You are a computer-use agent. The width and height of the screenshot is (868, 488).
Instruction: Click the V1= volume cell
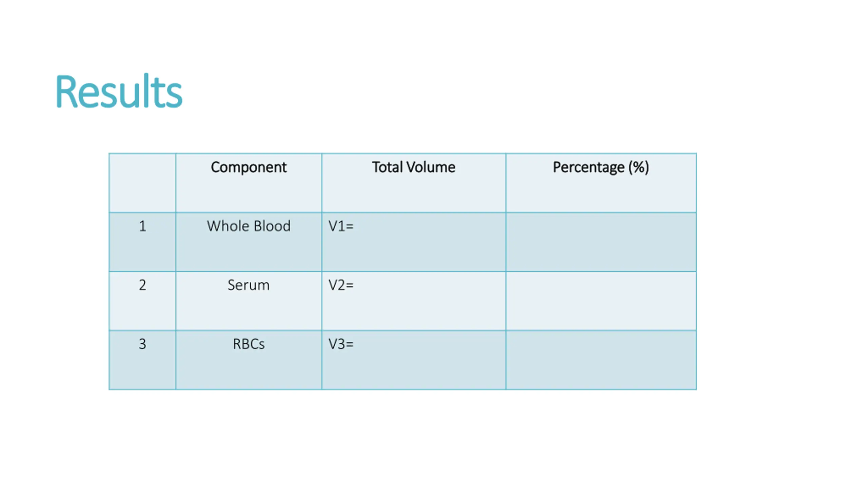pyautogui.click(x=413, y=241)
